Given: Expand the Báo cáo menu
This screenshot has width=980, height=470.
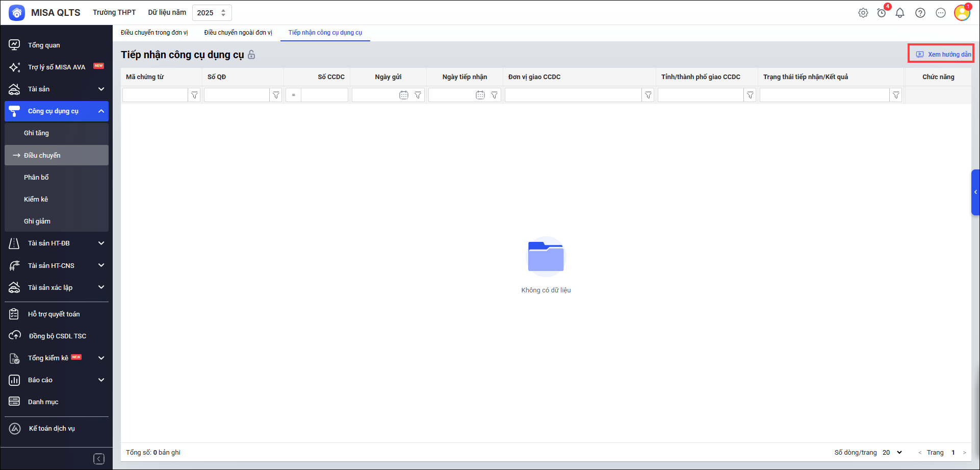Looking at the screenshot, I should (x=57, y=380).
